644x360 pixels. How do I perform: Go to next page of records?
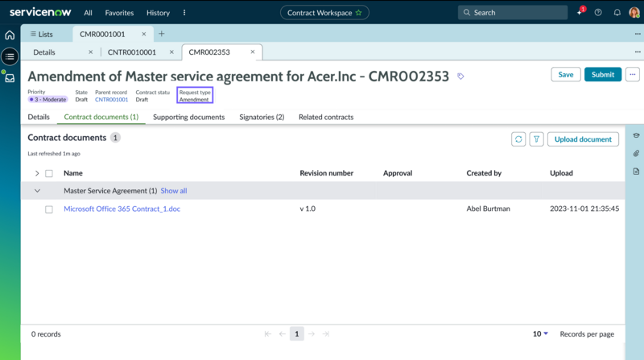tap(312, 333)
